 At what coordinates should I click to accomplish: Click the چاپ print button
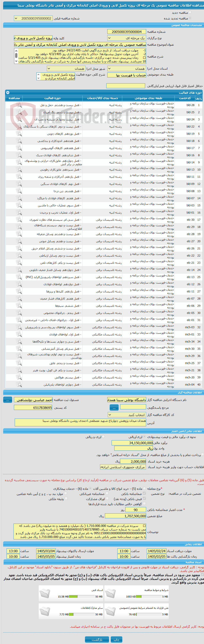pyautogui.click(x=116, y=639)
